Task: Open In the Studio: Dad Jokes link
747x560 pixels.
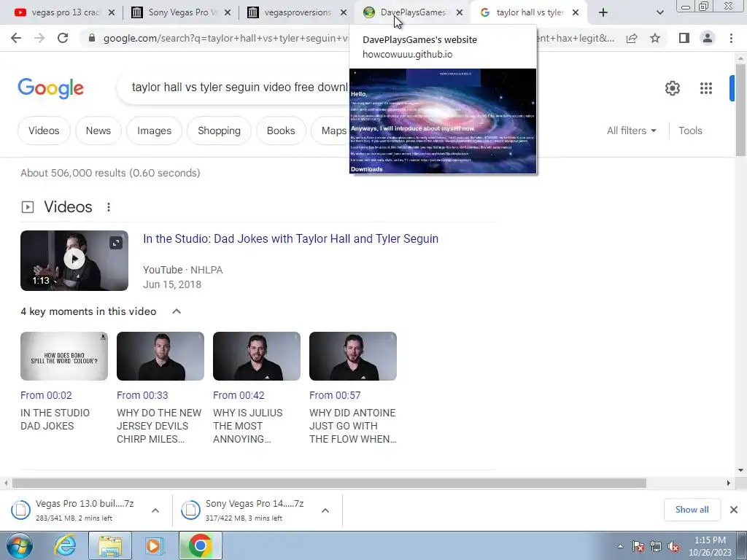Action: pos(290,238)
